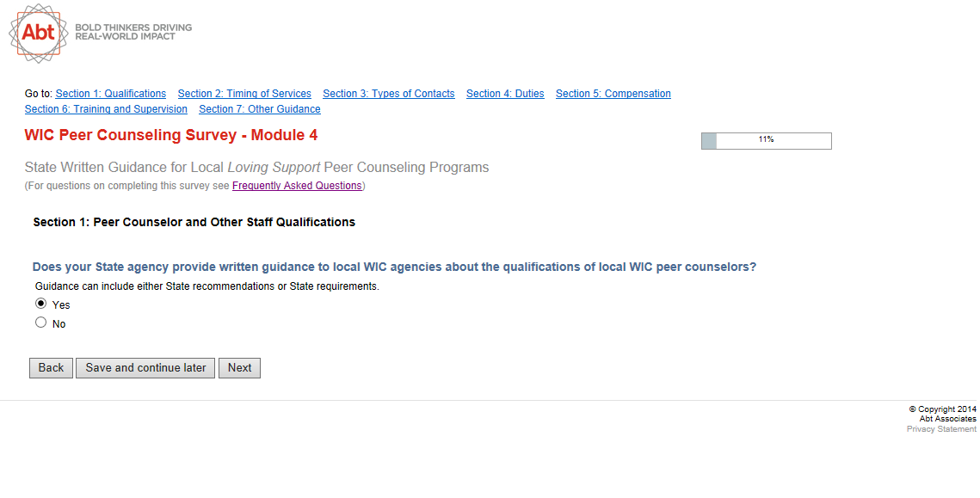Click the Abt logo icon
This screenshot has height=498, width=980.
(38, 33)
